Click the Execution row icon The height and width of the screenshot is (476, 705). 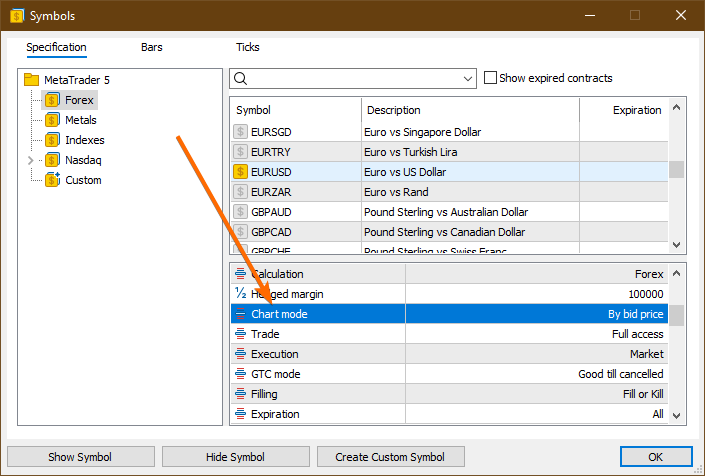241,354
